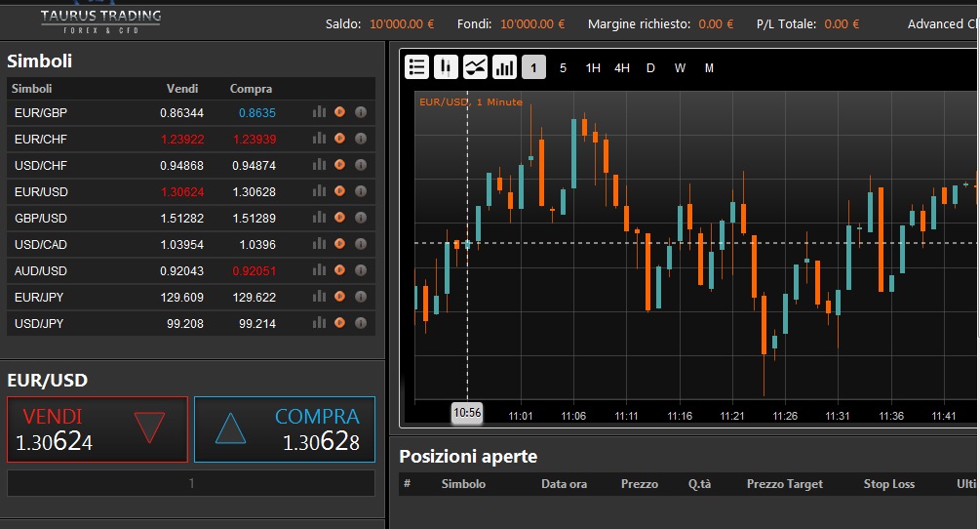The image size is (980, 529).
Task: Switch chart to daily D timeframe
Action: point(650,68)
